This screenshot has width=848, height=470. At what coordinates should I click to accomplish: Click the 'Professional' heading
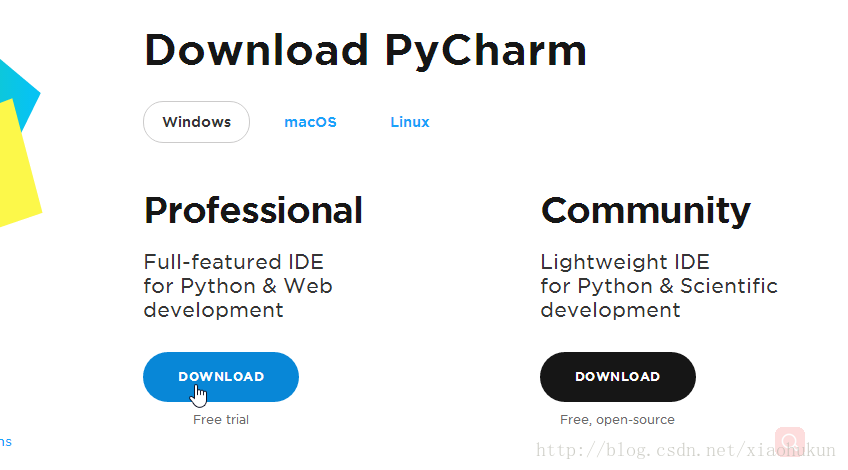point(253,210)
